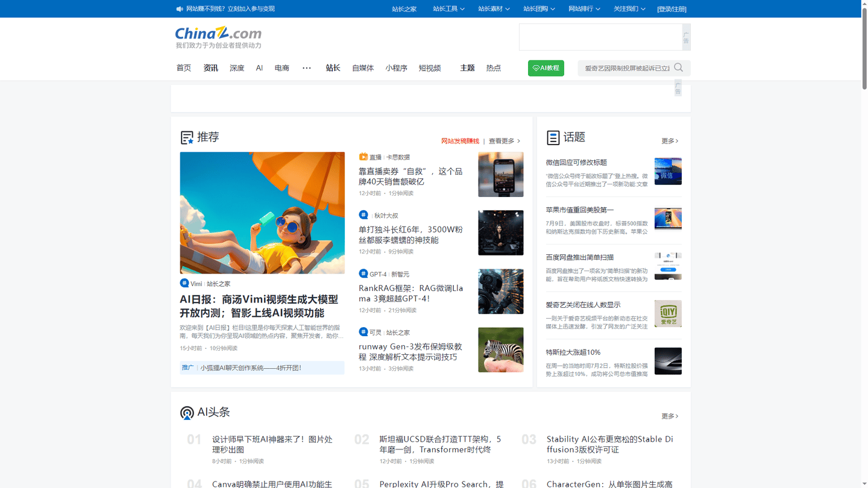Image resolution: width=868 pixels, height=488 pixels.
Task: Open article runway Gen-3发布保姆级教程
Action: click(x=410, y=352)
